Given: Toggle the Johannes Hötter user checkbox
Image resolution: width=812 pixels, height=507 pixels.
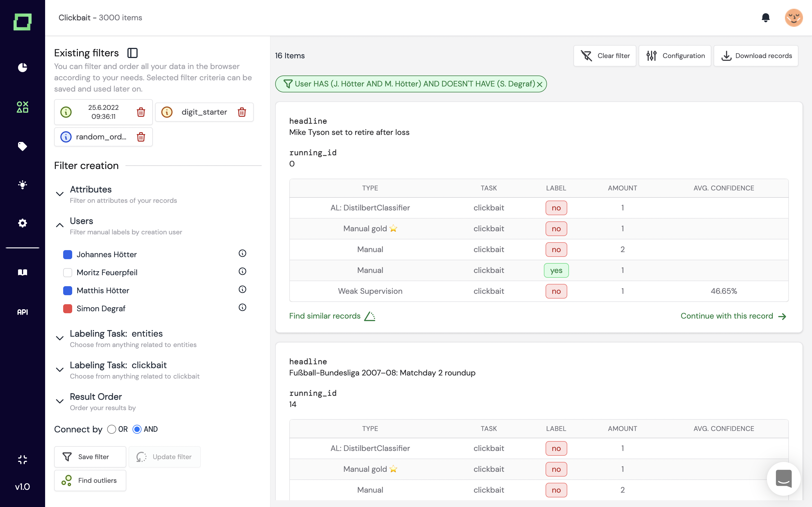Looking at the screenshot, I should click(67, 255).
